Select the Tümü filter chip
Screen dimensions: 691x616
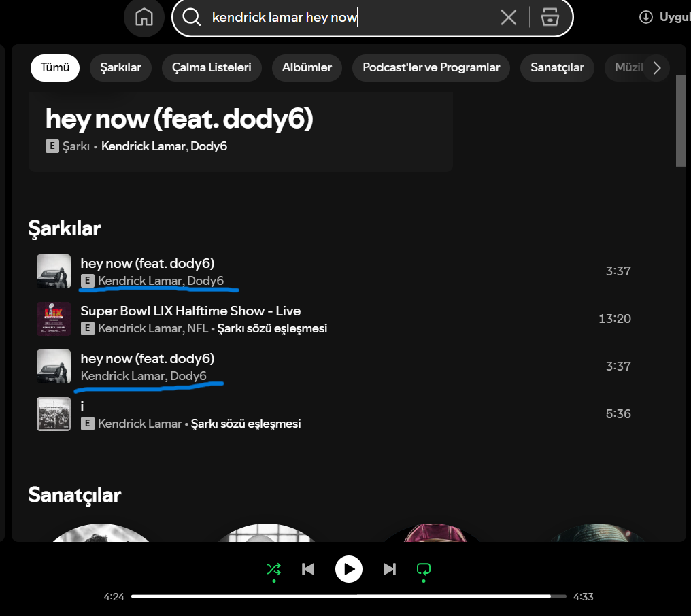pos(55,67)
